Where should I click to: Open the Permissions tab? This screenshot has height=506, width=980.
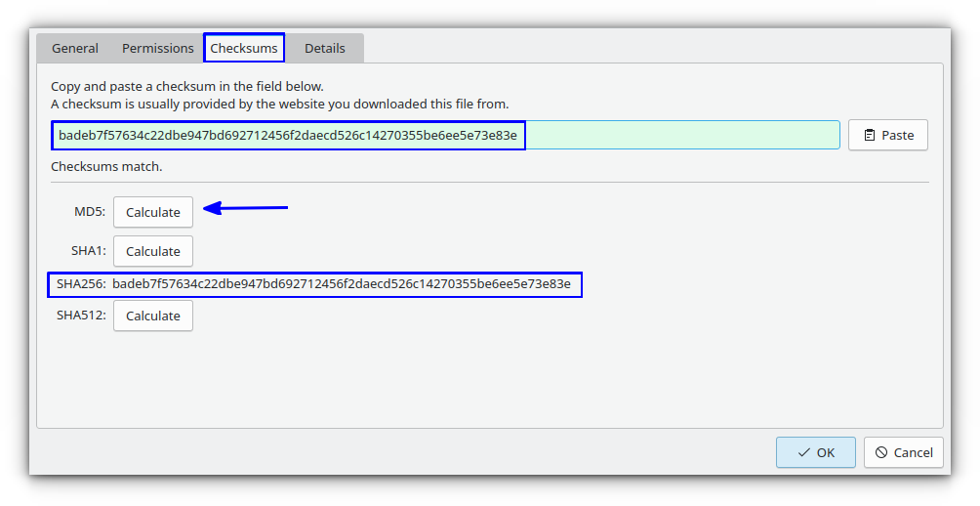158,48
